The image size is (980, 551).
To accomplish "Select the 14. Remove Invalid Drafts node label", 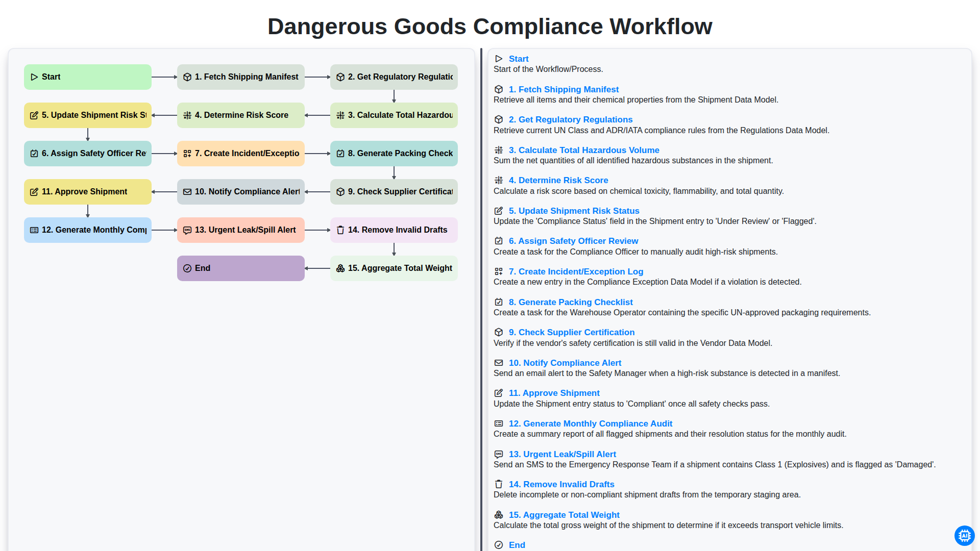I will 398,230.
